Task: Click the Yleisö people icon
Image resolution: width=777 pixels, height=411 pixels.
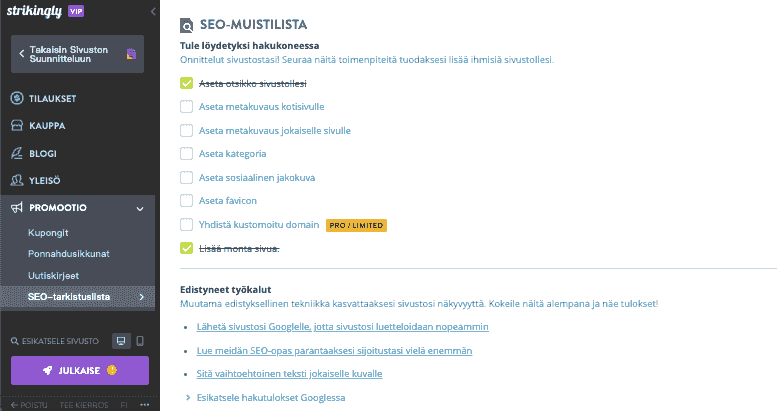Action: [17, 180]
